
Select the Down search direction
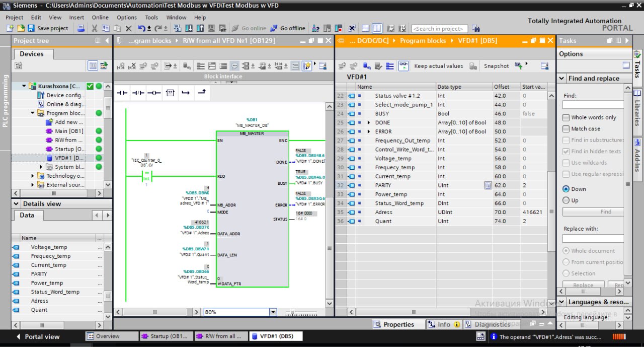(566, 189)
